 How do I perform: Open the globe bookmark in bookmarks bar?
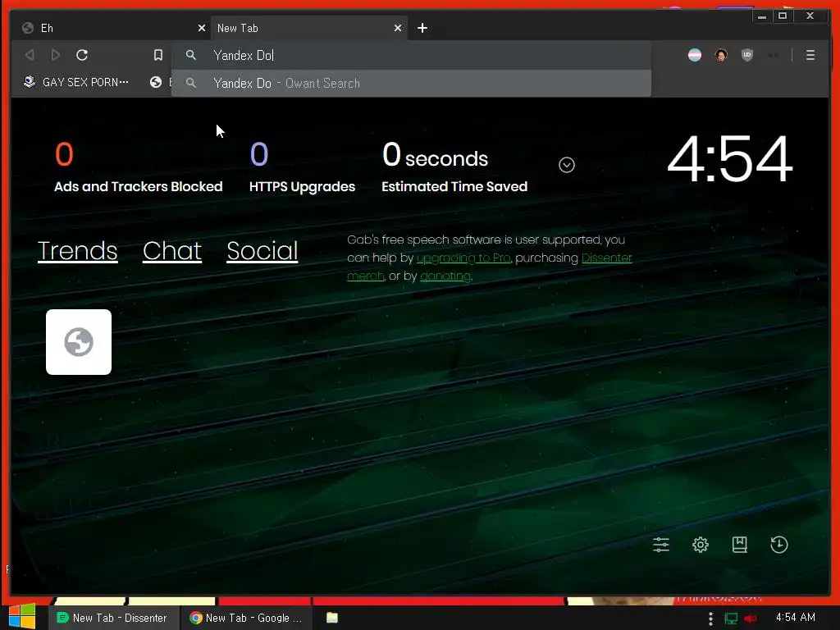[x=156, y=82]
